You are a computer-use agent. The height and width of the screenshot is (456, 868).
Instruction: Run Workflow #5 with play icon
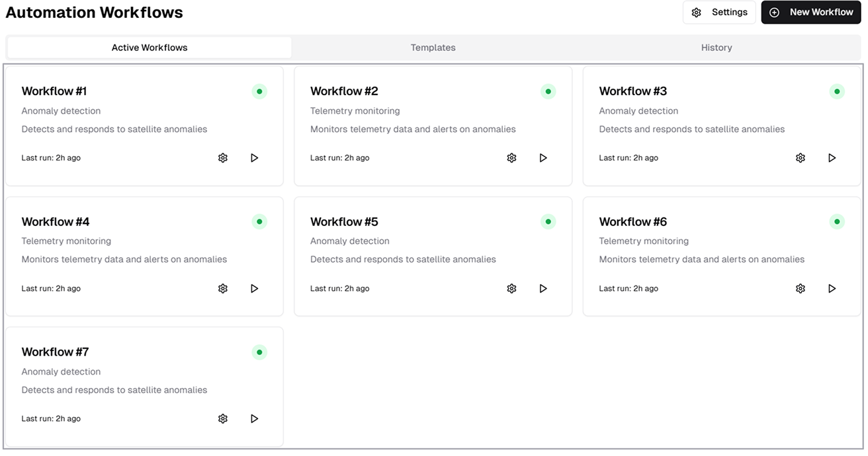coord(543,288)
